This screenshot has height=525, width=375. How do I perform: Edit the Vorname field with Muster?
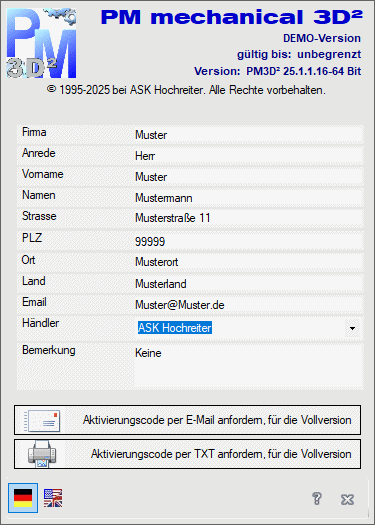pos(248,177)
